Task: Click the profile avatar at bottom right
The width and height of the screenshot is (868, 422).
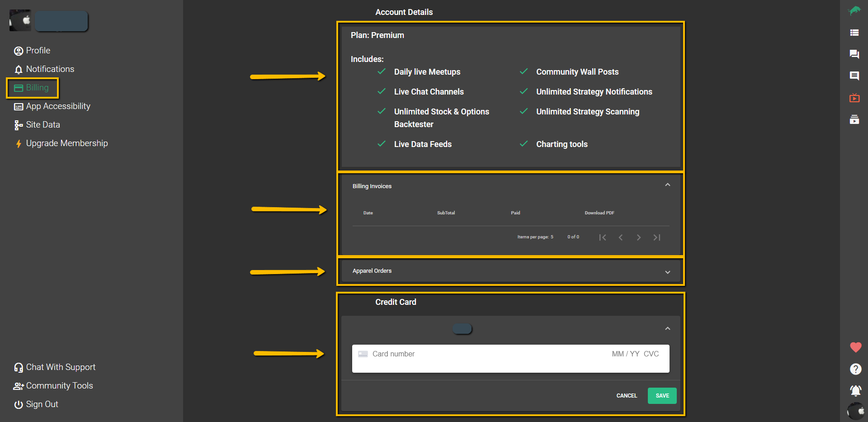Action: point(856,412)
